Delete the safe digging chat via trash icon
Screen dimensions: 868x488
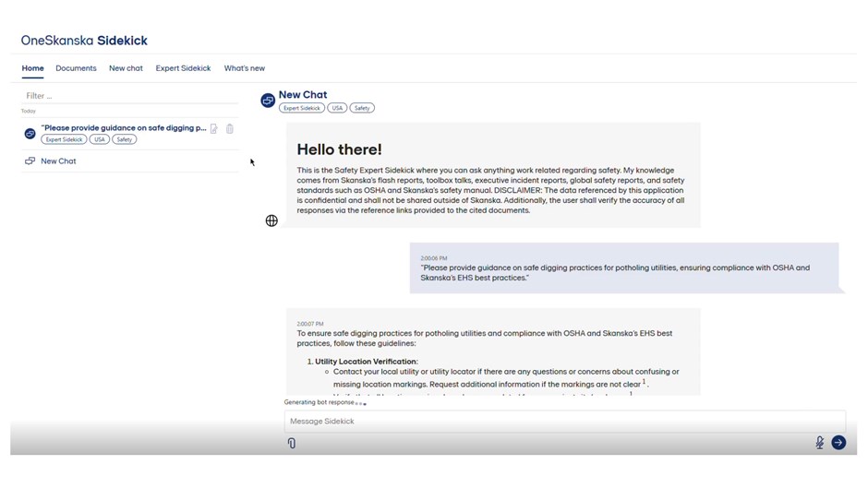point(230,129)
